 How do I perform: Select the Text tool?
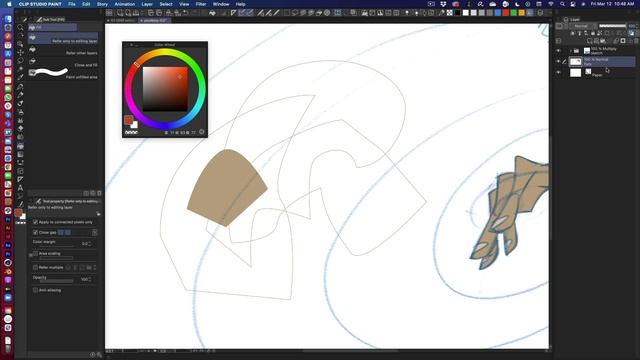[x=20, y=188]
